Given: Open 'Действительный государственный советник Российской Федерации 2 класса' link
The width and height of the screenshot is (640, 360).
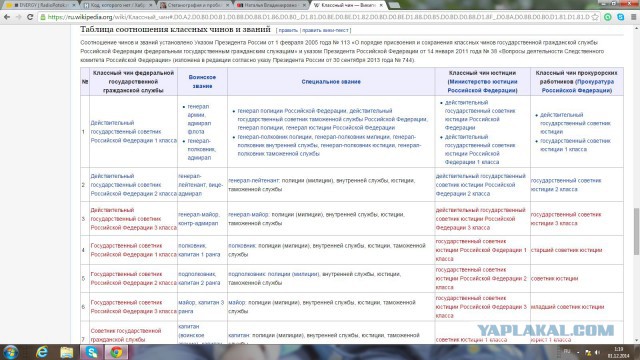Looking at the screenshot, I should coord(133,184).
